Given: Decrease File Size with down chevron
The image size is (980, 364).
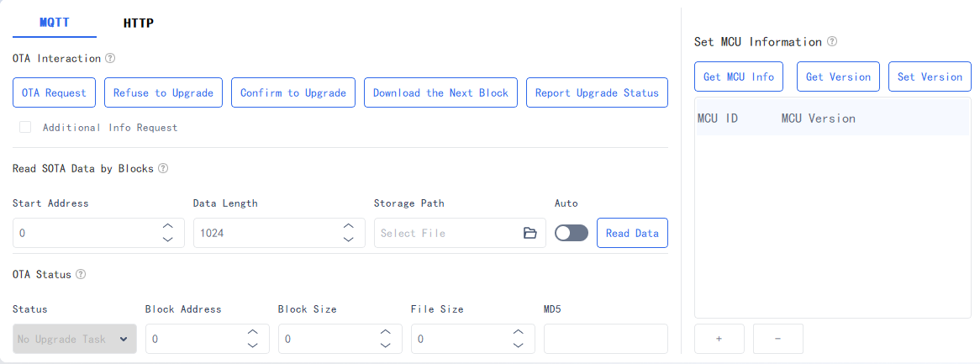Looking at the screenshot, I should (518, 346).
